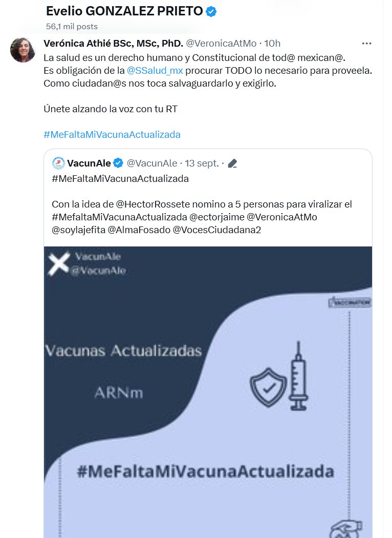Click verified badge beside Evelio GONZALEZ PRIETO
Screen dimensions: 392x538
pos(211,11)
